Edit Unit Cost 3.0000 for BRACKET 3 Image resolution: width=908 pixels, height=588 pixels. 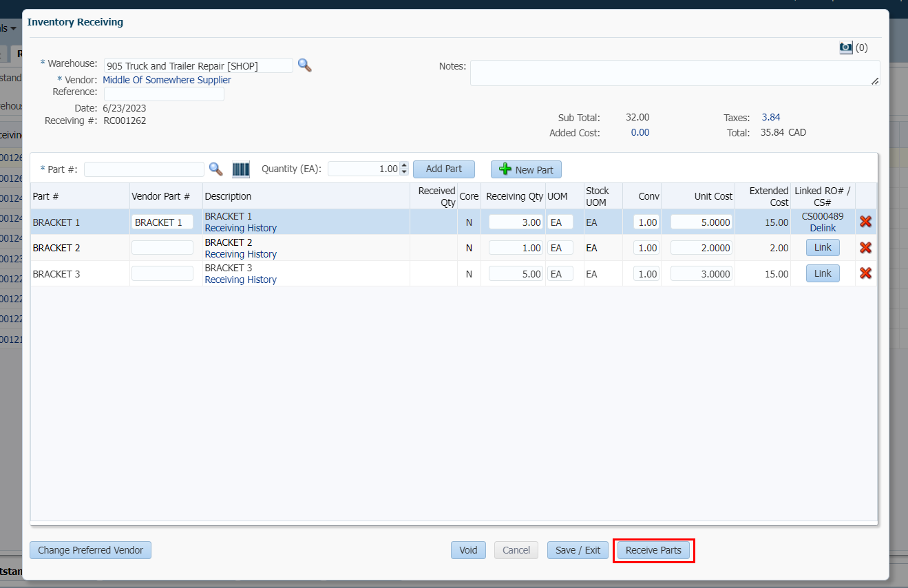pos(701,273)
